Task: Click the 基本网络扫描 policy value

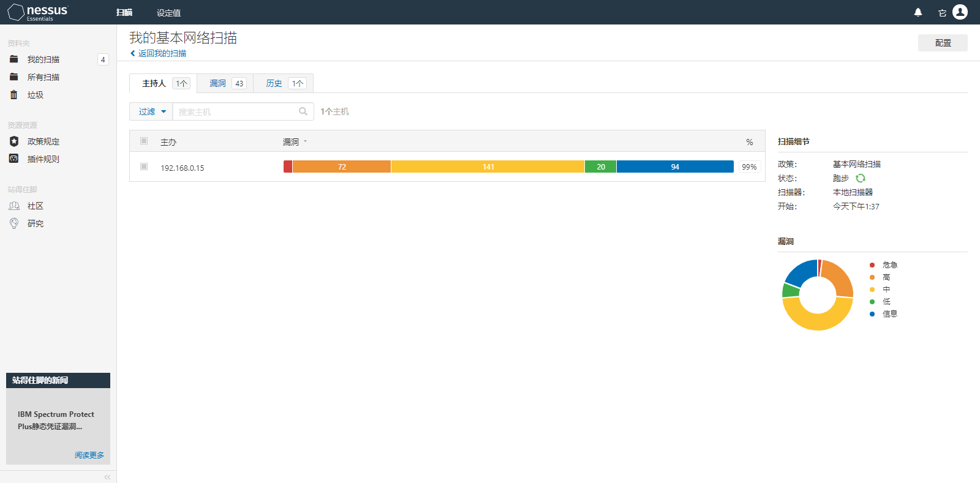Action: pyautogui.click(x=857, y=164)
